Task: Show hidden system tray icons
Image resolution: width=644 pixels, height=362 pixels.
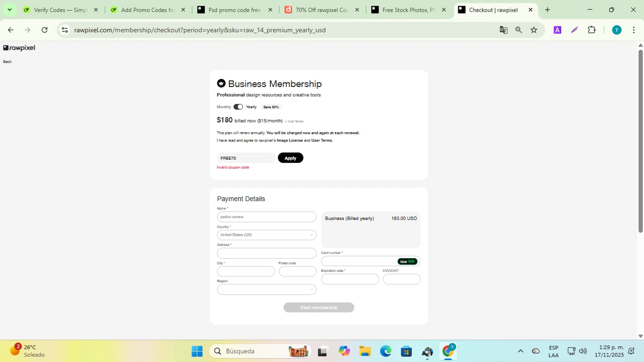Action: click(x=520, y=351)
